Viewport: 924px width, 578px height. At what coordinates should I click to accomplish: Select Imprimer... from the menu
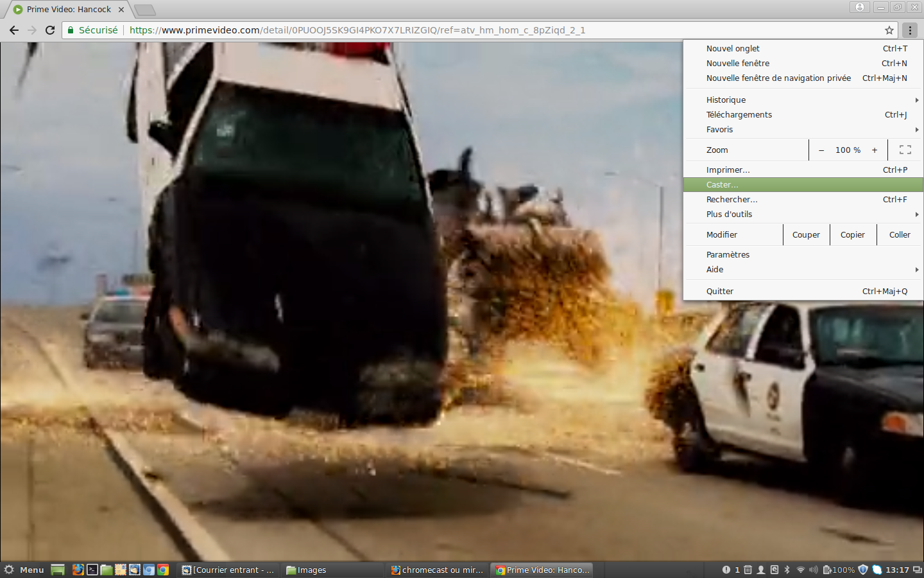point(803,170)
